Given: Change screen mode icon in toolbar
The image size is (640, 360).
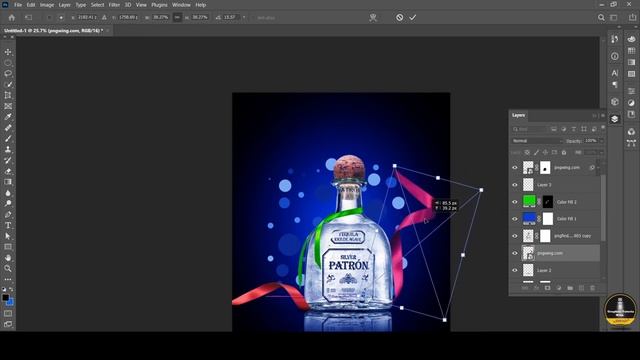Looking at the screenshot, I should [8, 324].
